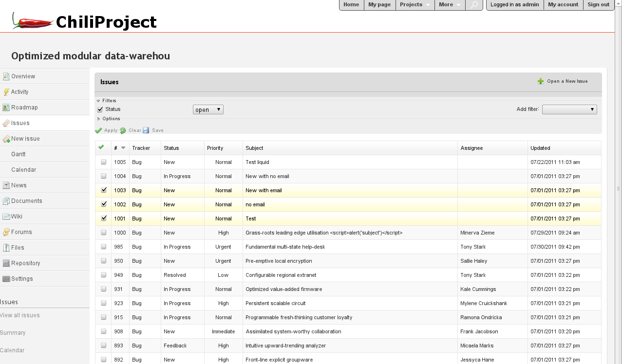Click the View all issues link
This screenshot has height=364, width=622.
20,315
